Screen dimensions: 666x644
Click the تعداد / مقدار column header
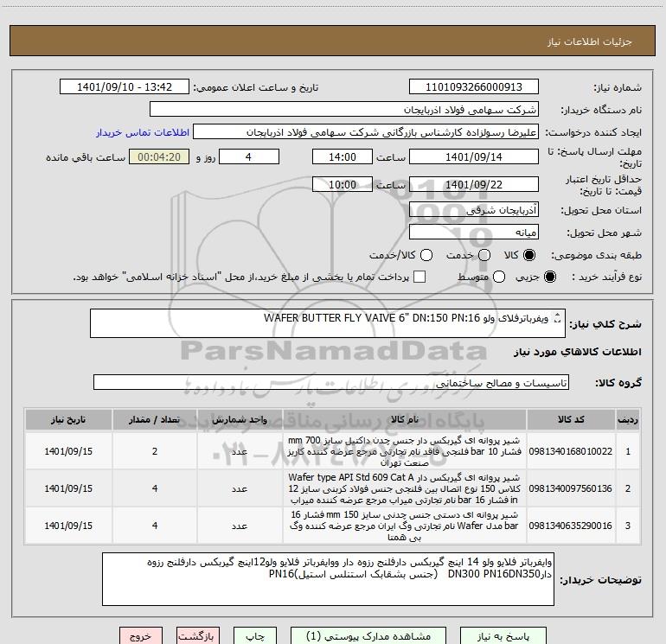pyautogui.click(x=155, y=420)
